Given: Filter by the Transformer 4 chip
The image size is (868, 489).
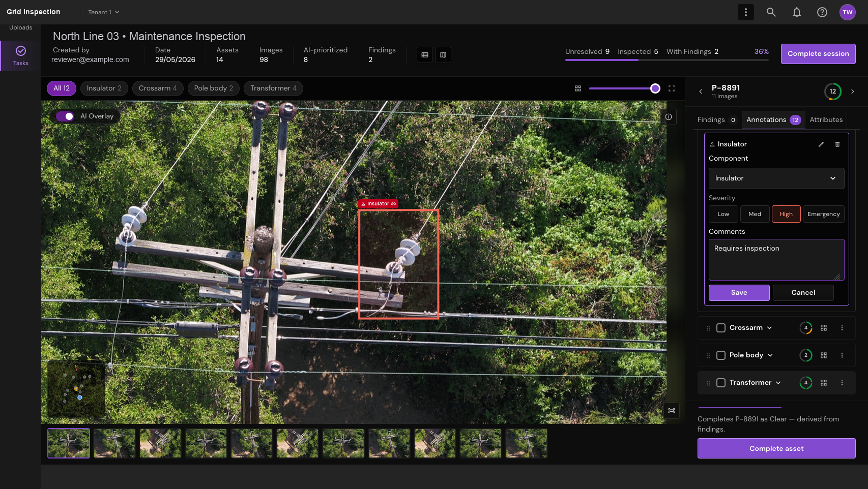Looking at the screenshot, I should tap(273, 88).
